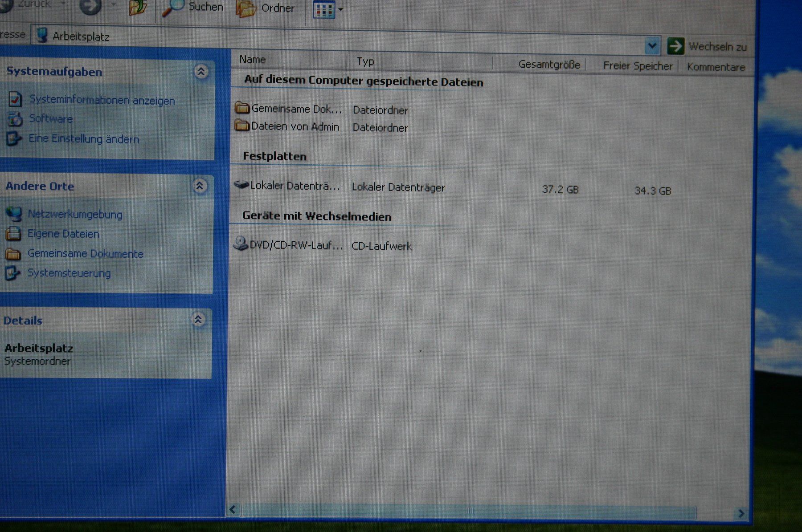Click the horizontal scrollbar left arrow

[x=233, y=510]
